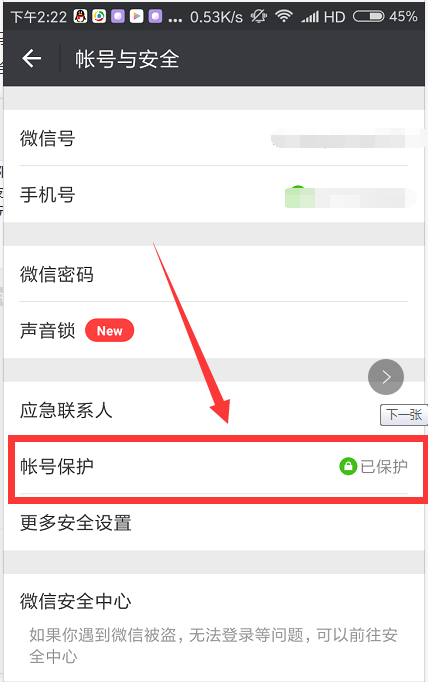Open 微信密码 settings

coord(214,274)
